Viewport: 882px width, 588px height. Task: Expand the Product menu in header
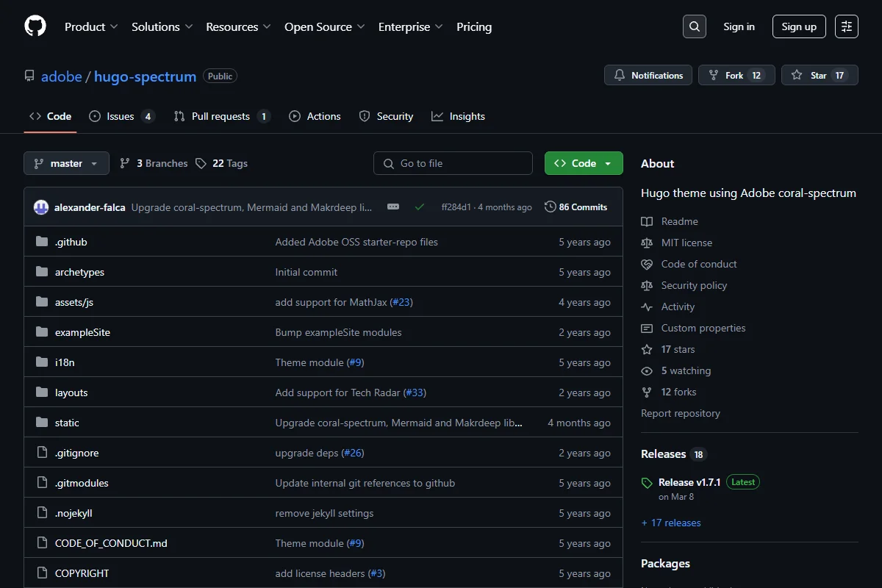91,26
